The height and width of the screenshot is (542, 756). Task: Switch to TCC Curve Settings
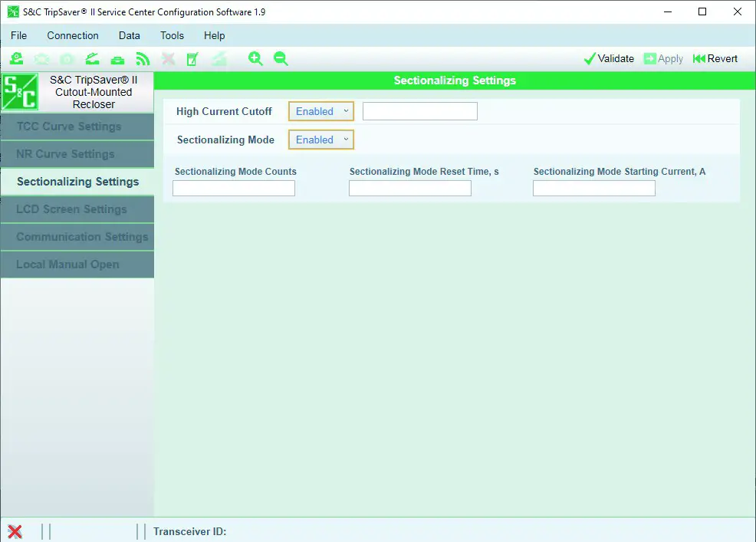[x=77, y=126]
